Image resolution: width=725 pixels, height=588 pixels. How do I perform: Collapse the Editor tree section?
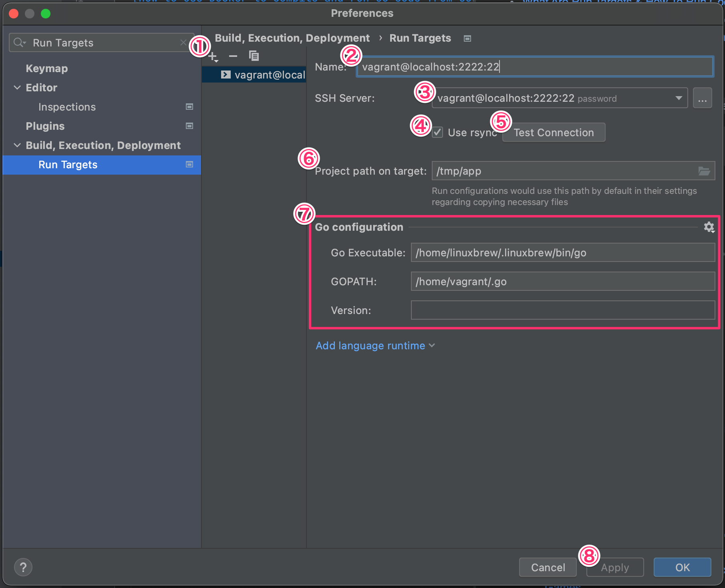click(17, 87)
